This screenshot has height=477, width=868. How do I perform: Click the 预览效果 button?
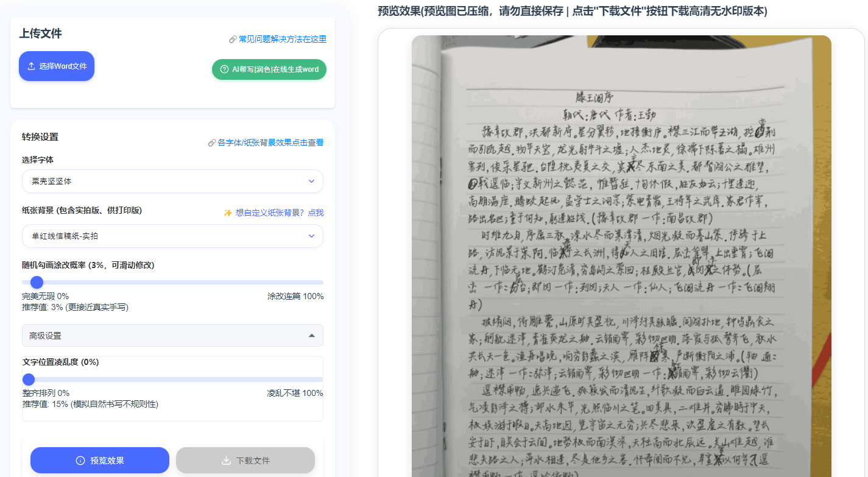point(100,461)
